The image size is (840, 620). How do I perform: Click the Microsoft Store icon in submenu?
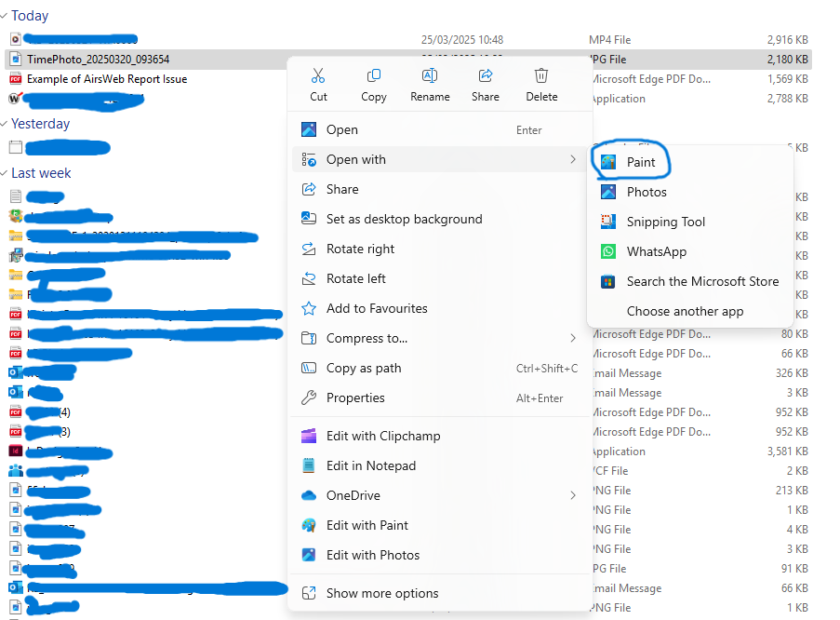pos(608,281)
